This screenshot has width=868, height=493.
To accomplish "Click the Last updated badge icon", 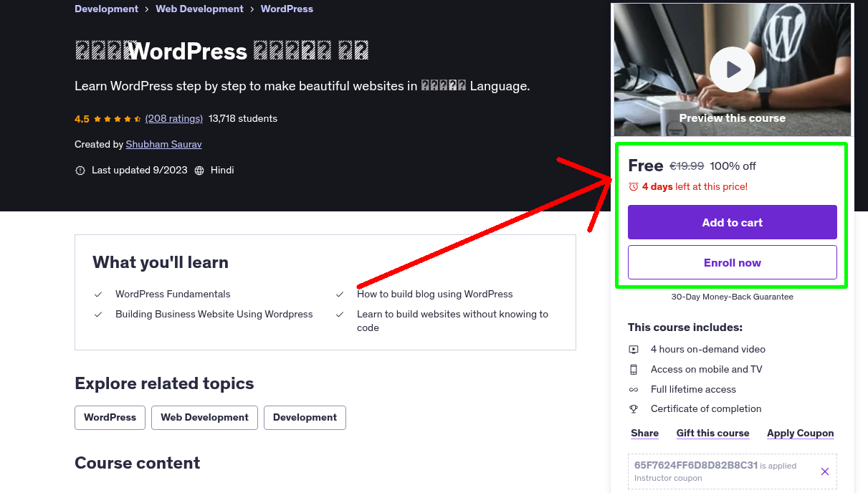I will pos(80,171).
